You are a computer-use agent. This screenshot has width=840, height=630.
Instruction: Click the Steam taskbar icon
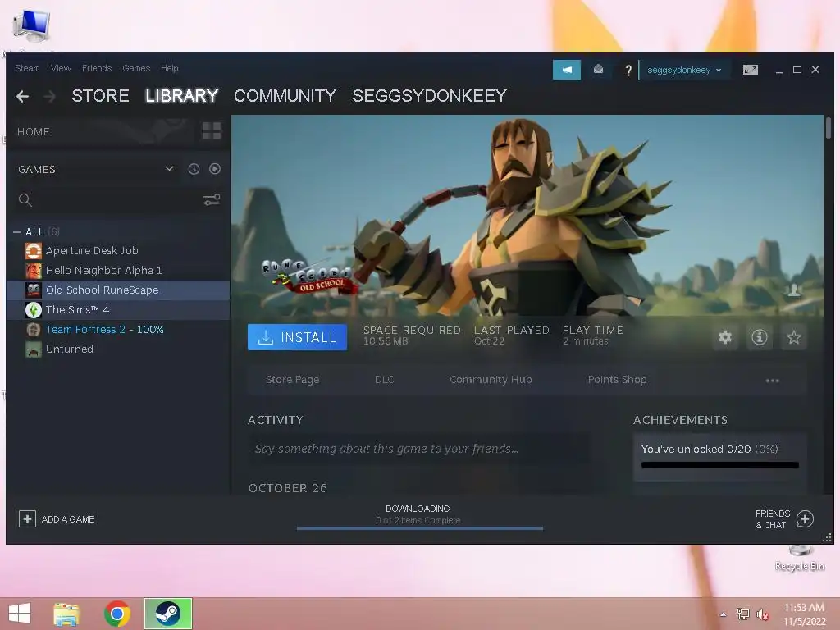[168, 614]
